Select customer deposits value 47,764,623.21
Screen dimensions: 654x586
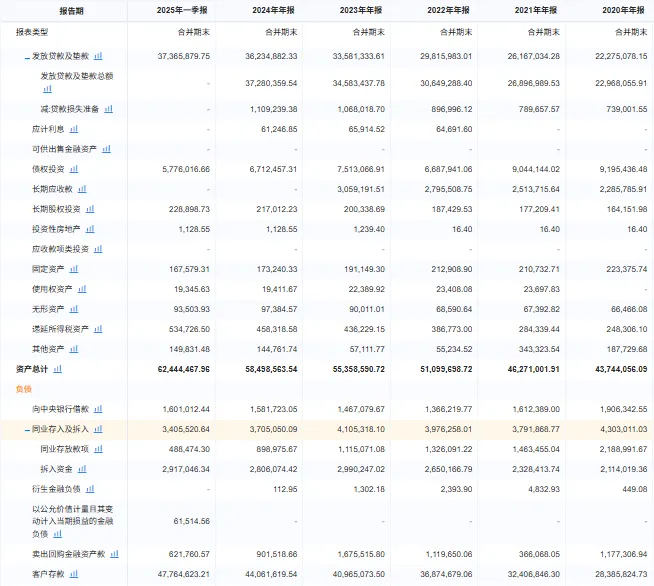[184, 574]
